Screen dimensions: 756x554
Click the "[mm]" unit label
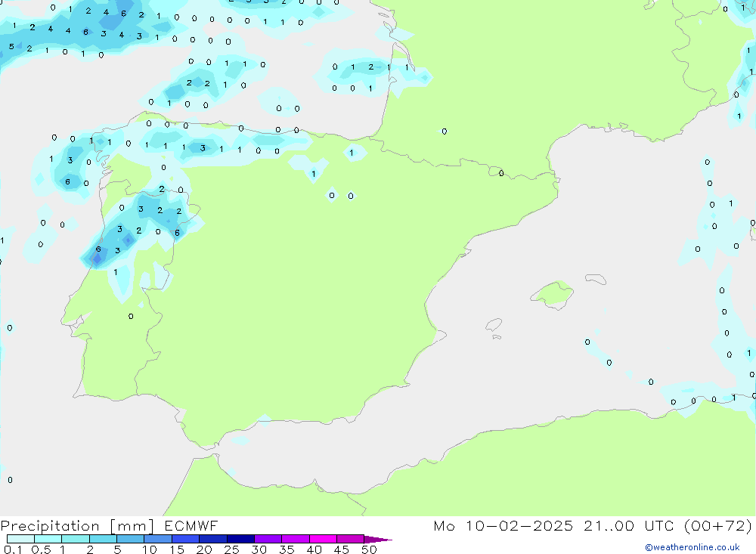click(x=132, y=526)
